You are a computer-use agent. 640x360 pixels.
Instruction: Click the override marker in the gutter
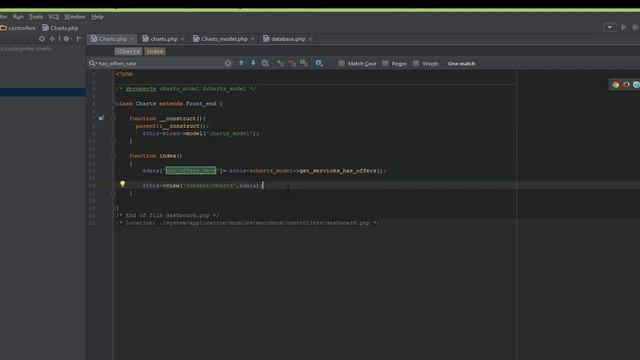[x=101, y=118]
